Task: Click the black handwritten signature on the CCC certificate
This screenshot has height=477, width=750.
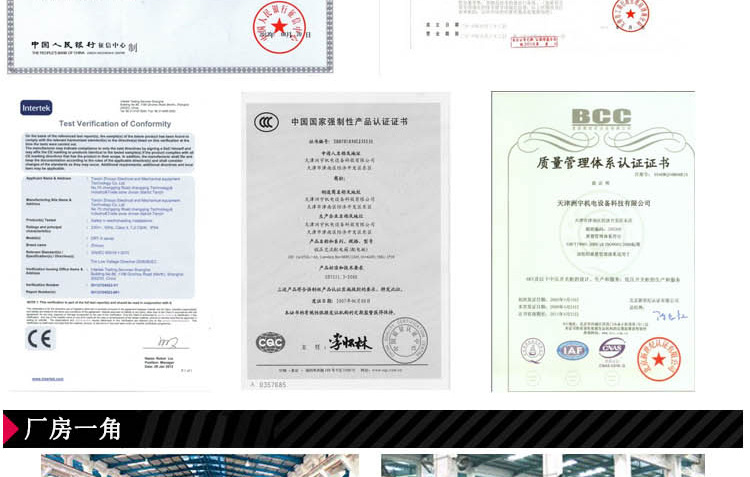Action: tap(350, 343)
